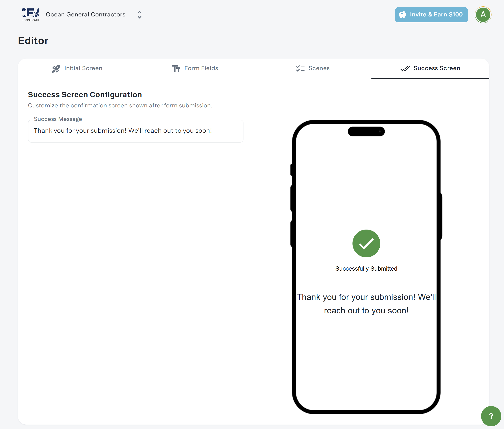
Task: Expand the organization switcher chevrons
Action: [x=139, y=15]
